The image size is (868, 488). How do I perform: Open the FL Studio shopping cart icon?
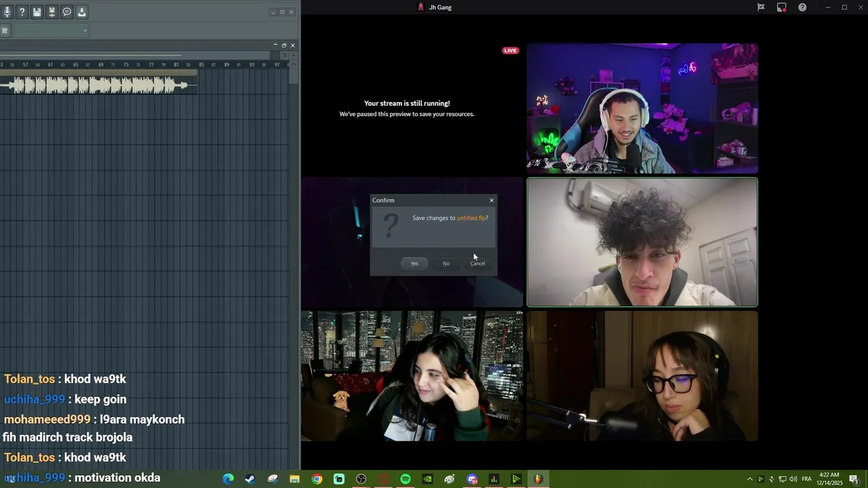point(5,30)
